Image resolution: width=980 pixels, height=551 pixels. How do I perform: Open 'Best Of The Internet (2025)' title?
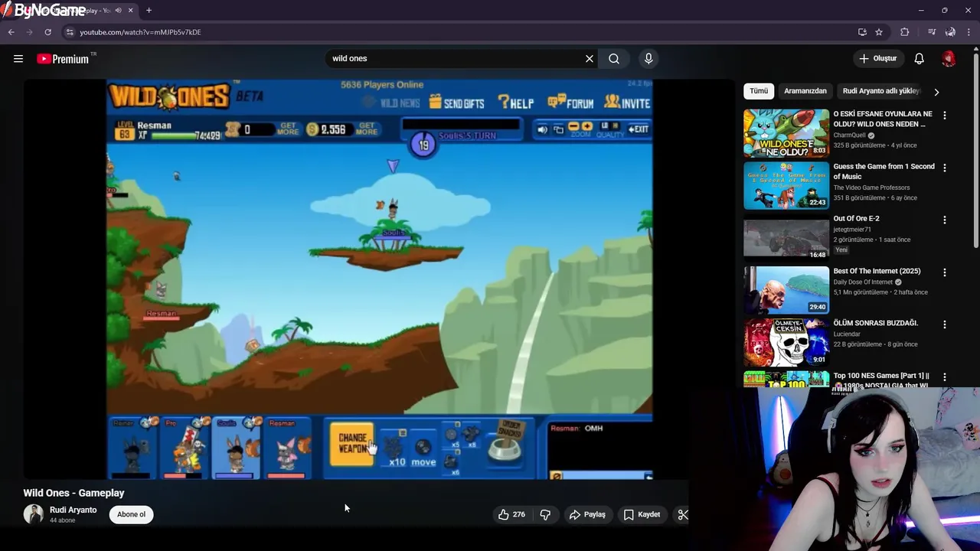[877, 271]
